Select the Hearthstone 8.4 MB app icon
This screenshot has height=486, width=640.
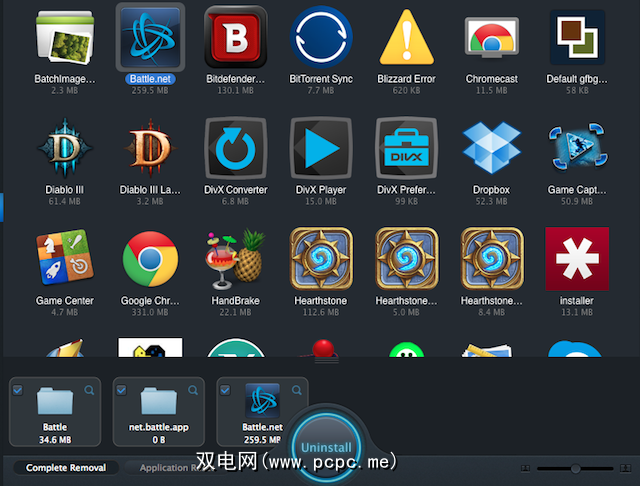pyautogui.click(x=492, y=259)
